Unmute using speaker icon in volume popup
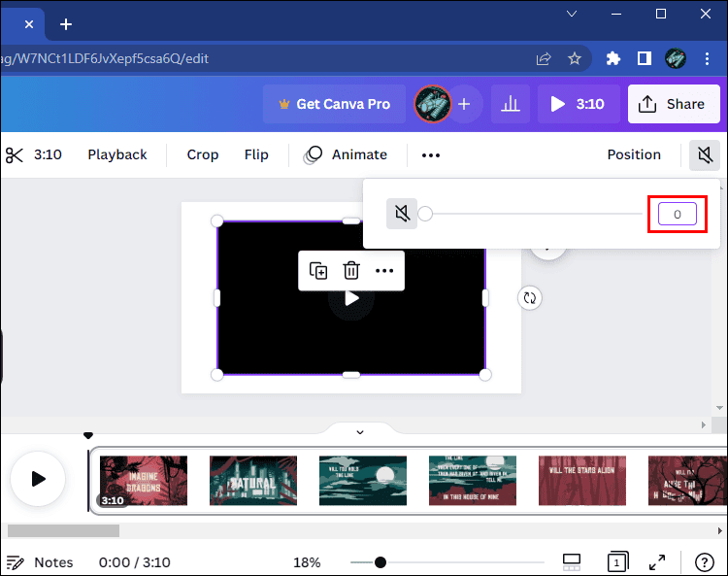Screen dimensions: 728x576 401,214
